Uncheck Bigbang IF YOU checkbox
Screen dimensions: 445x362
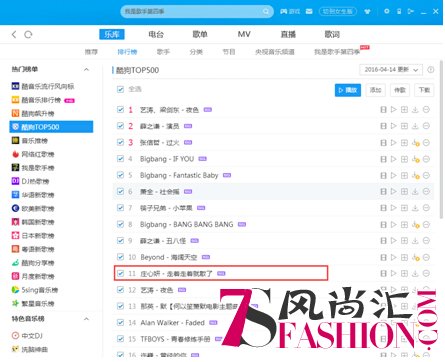[x=120, y=159]
